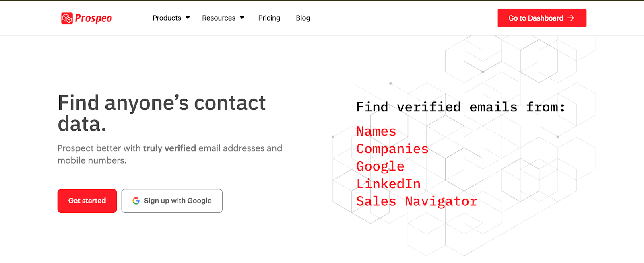
Task: Click the red Get started button
Action: [87, 201]
